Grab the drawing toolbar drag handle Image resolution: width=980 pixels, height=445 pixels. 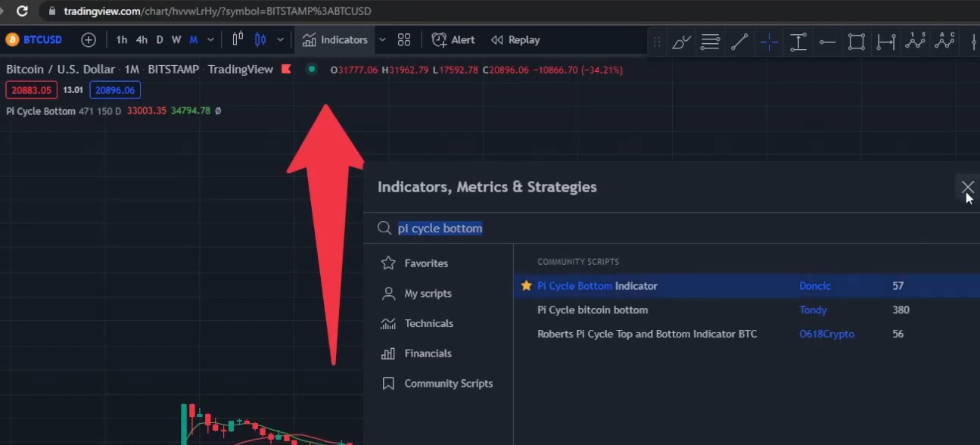(657, 42)
